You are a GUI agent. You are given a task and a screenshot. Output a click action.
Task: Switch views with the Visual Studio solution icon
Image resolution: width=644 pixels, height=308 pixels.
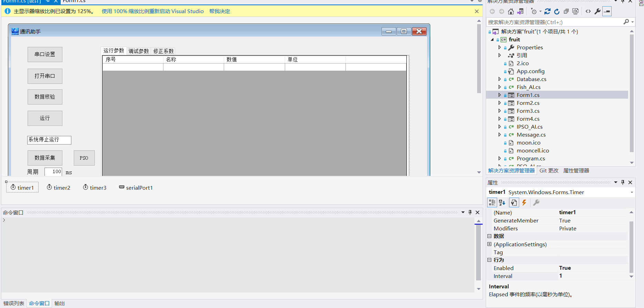click(x=520, y=11)
